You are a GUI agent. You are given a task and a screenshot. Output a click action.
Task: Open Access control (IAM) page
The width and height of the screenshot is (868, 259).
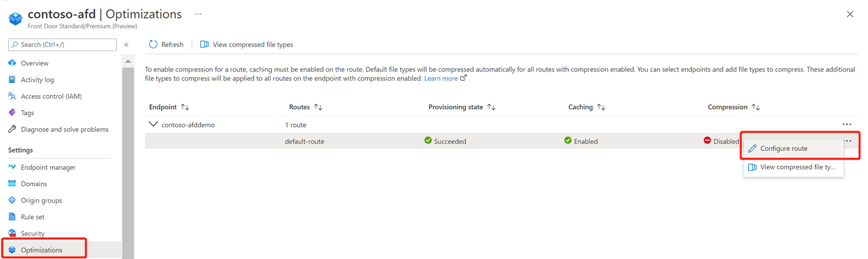[51, 96]
